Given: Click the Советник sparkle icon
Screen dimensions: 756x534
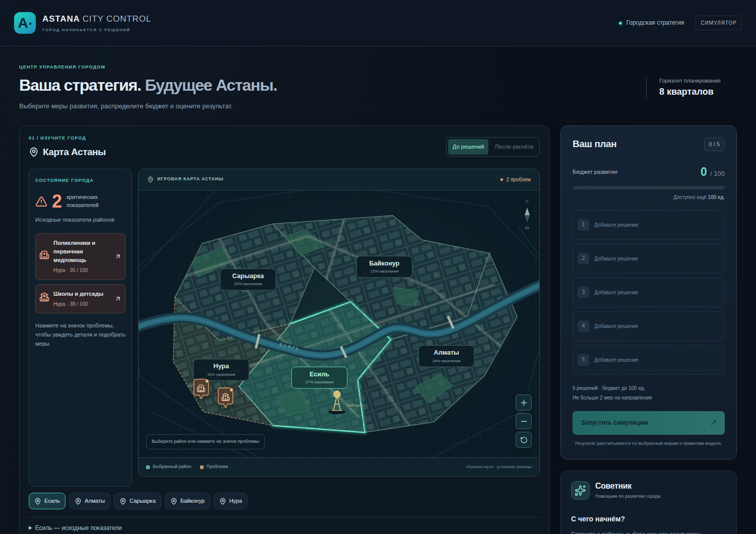Looking at the screenshot, I should click(x=580, y=490).
